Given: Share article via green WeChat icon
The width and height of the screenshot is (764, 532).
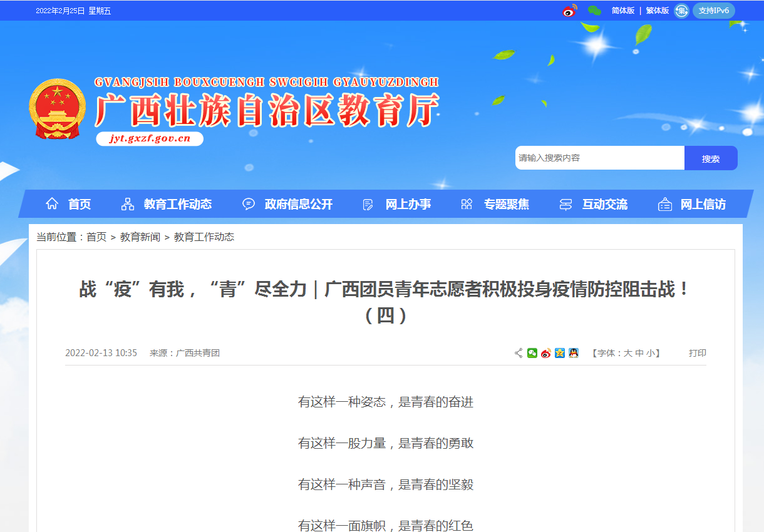Looking at the screenshot, I should 532,353.
